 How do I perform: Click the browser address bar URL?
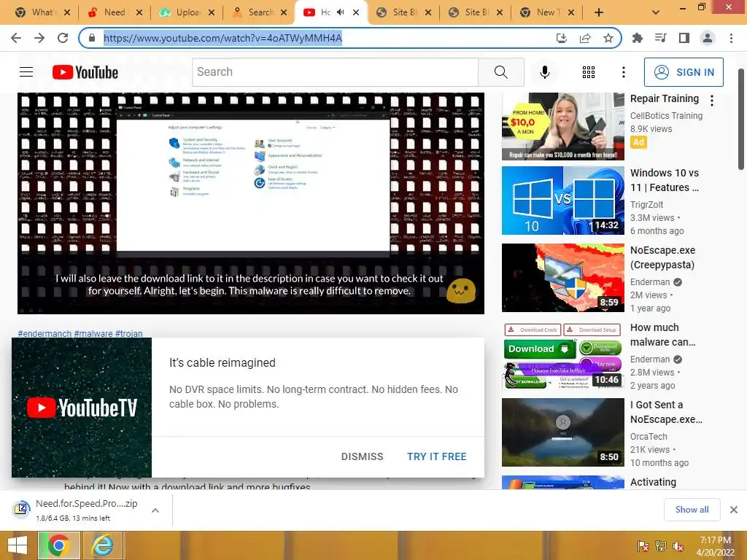(222, 38)
